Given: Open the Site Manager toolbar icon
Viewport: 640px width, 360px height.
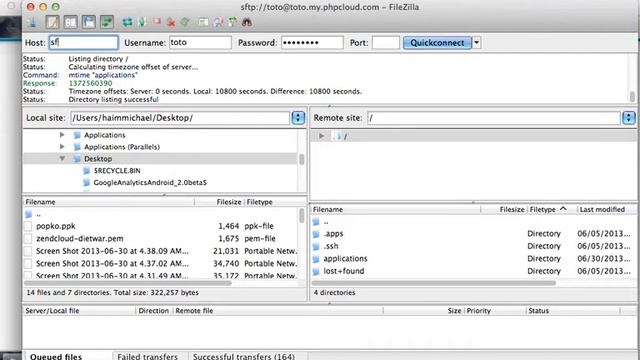Looking at the screenshot, I should click(x=33, y=22).
